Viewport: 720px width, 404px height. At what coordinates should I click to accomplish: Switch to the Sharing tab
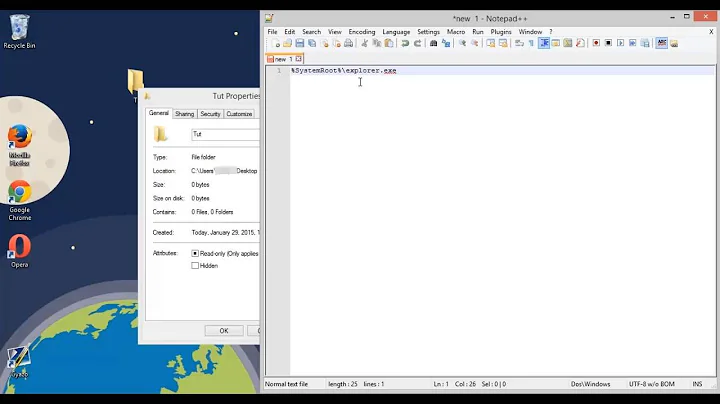[185, 114]
